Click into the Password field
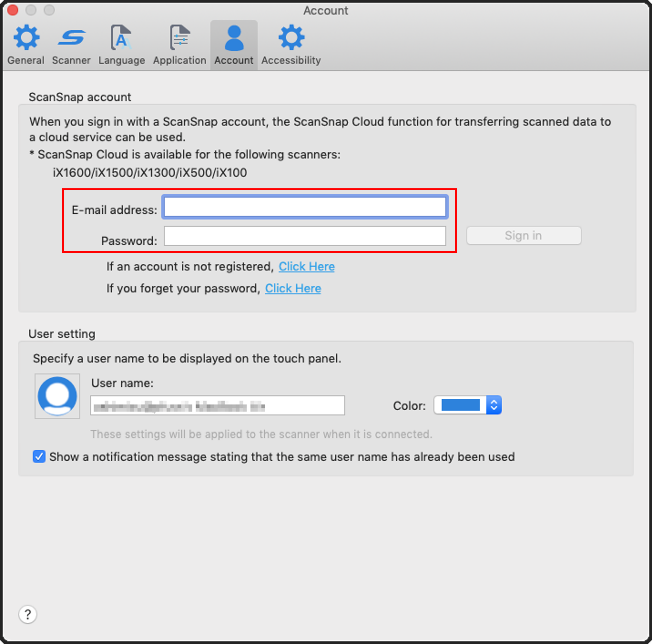 (305, 236)
